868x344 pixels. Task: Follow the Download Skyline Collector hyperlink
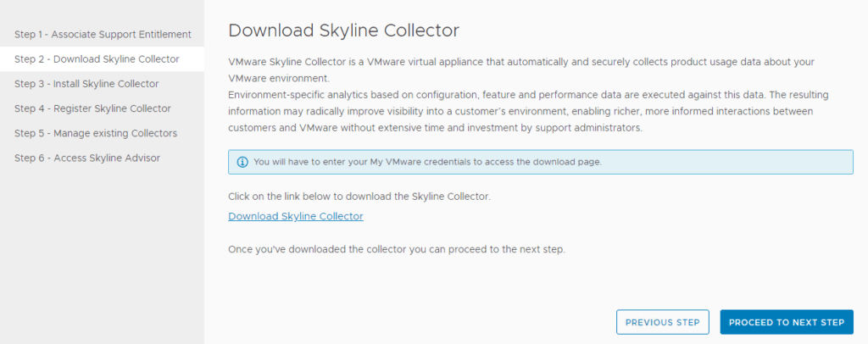coord(296,216)
